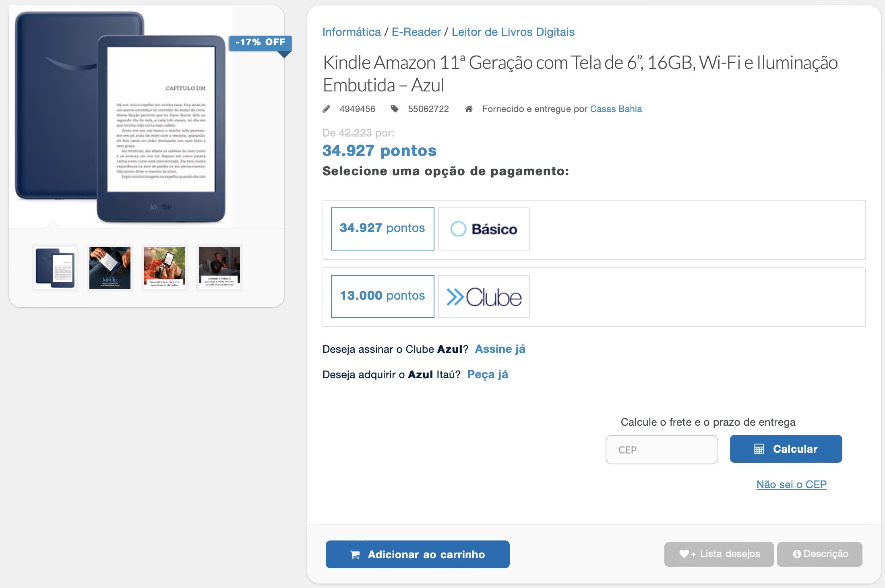This screenshot has height=588, width=885.
Task: Click the Calcular shipping button
Action: pos(786,449)
